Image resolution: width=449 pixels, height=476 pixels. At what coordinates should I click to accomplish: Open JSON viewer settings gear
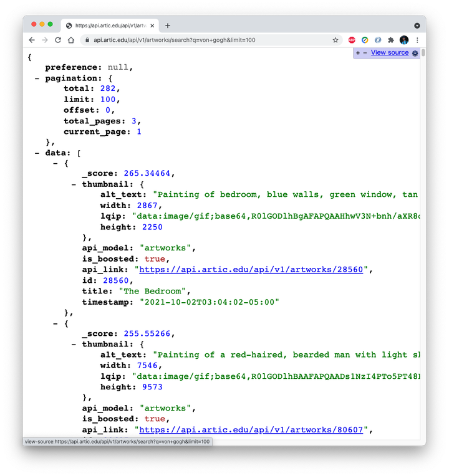point(415,53)
